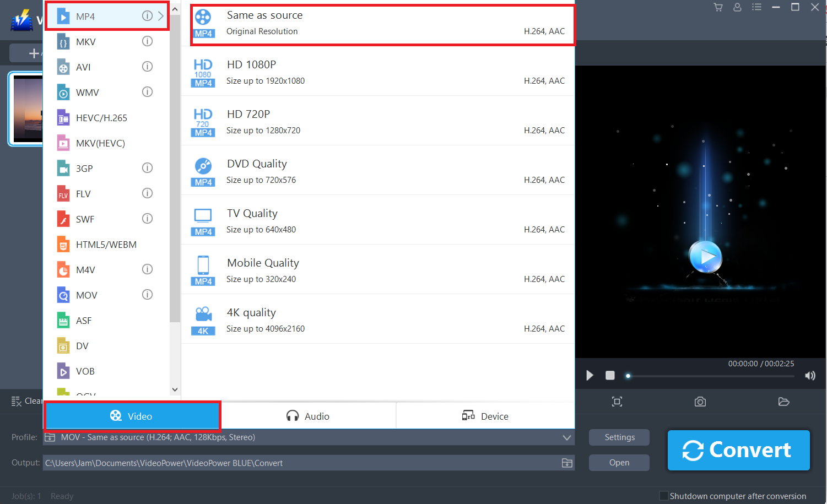Open the Settings button
Viewport: 827px width, 504px height.
coord(619,437)
